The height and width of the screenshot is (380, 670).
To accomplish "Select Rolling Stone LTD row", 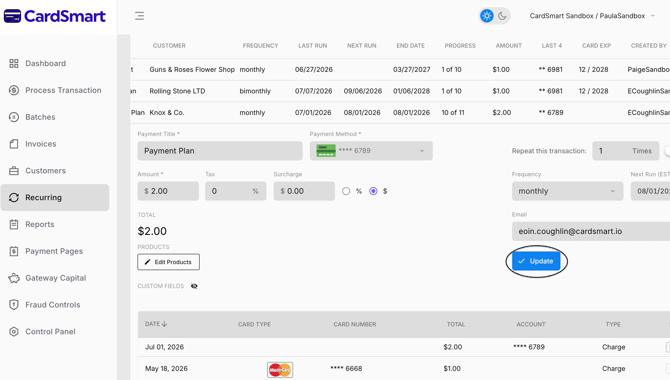I will pos(400,91).
